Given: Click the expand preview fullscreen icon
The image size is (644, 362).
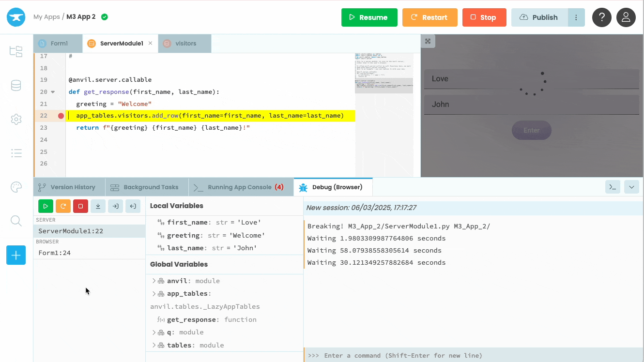Looking at the screenshot, I should click(428, 41).
